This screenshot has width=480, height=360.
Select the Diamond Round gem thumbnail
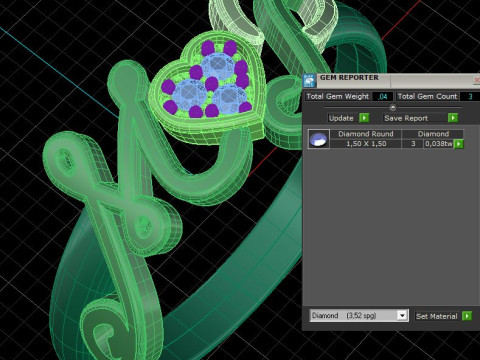319,139
